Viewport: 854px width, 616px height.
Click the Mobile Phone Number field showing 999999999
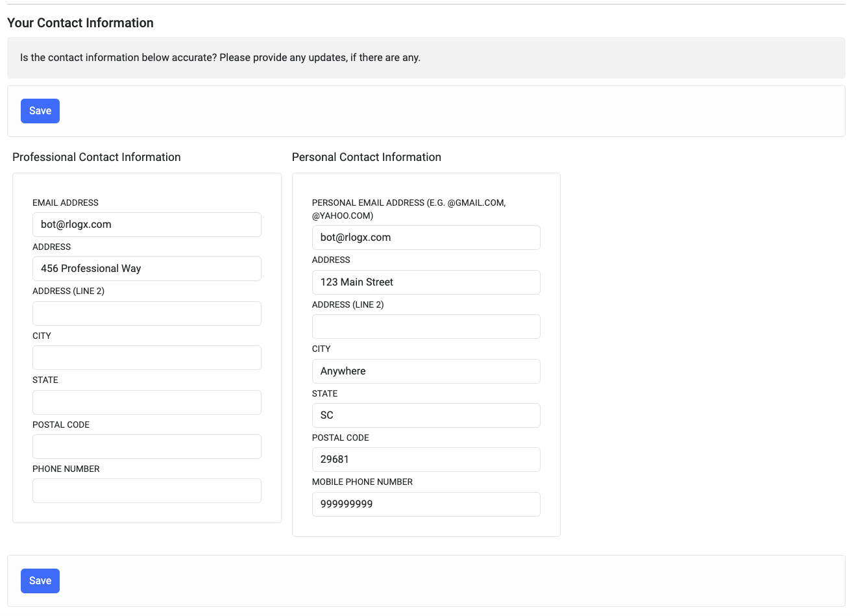pyautogui.click(x=426, y=504)
